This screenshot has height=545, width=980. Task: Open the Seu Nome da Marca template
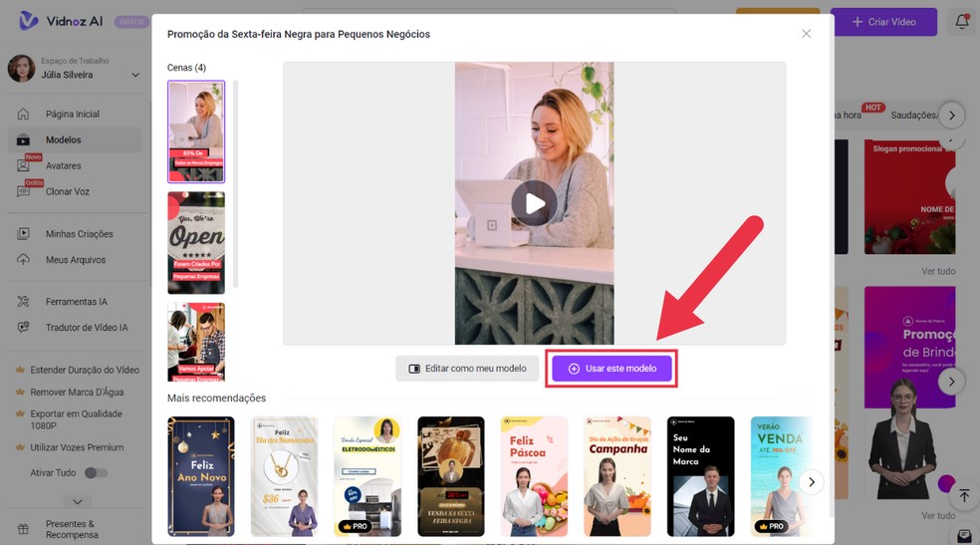point(700,476)
